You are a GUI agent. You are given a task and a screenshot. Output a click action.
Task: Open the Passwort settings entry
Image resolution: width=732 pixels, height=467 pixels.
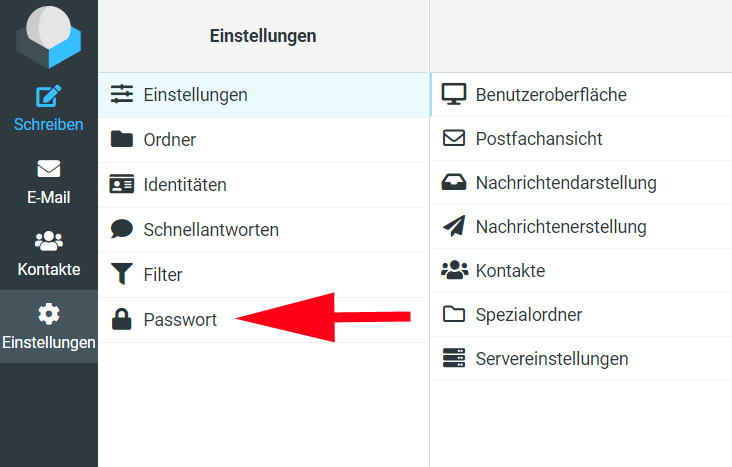click(263, 320)
